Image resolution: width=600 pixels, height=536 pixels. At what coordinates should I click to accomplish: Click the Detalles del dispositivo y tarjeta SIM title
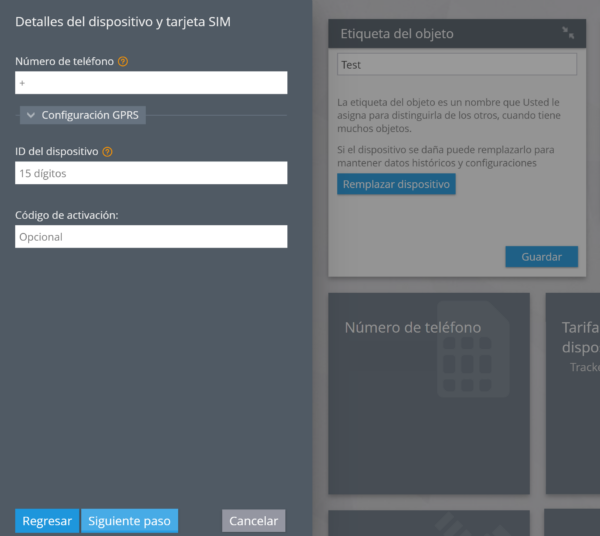[x=125, y=21]
